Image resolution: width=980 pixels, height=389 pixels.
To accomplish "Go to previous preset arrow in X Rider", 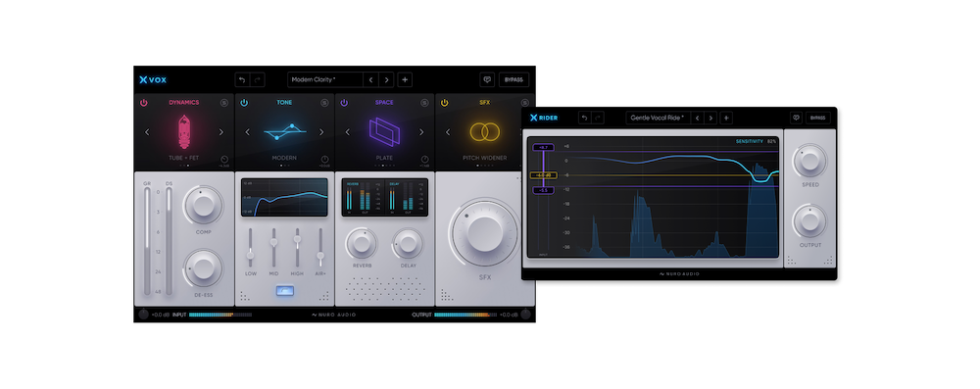I will pyautogui.click(x=697, y=118).
